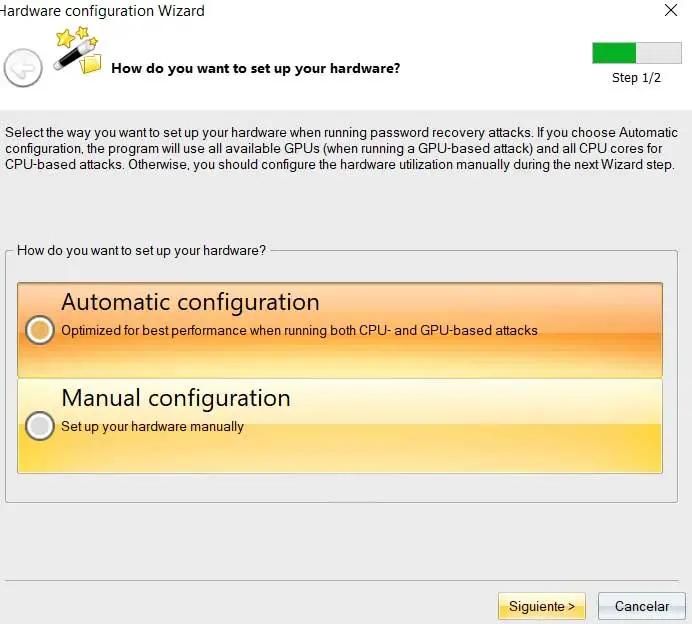Click the Automatic configuration heading text
Image resolution: width=692 pixels, height=624 pixels.
pos(190,302)
